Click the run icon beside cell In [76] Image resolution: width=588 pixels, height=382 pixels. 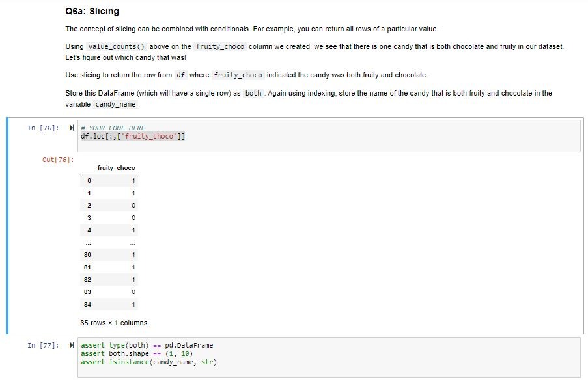tap(70, 128)
